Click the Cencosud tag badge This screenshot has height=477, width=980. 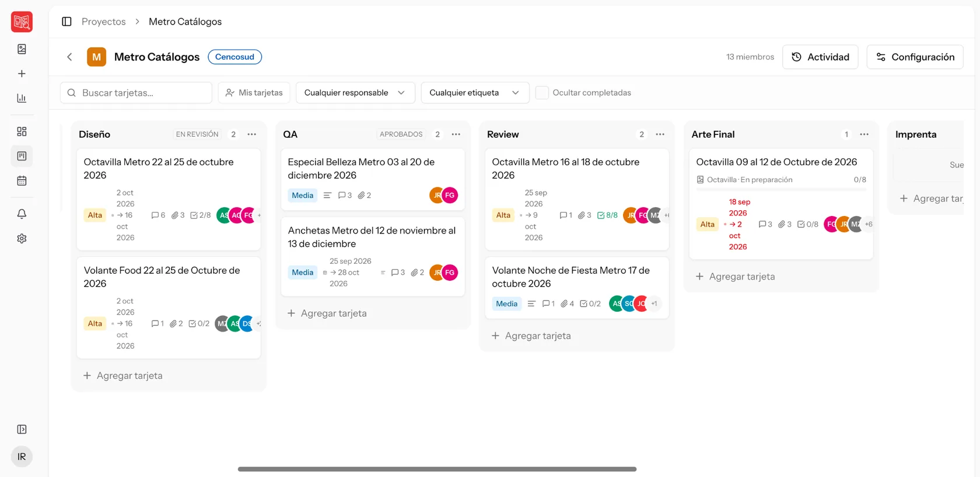235,57
